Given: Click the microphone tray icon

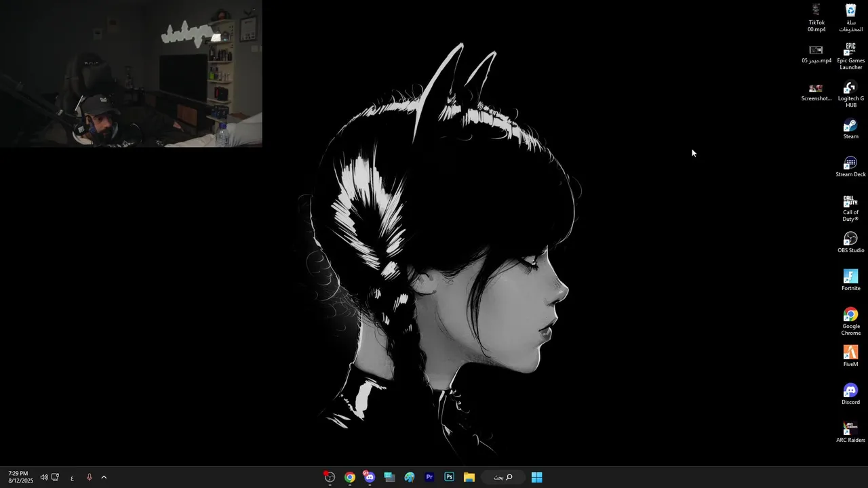Looking at the screenshot, I should coord(89,477).
